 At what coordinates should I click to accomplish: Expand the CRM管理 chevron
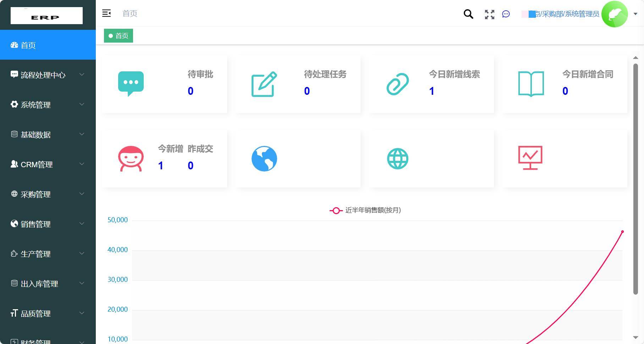pyautogui.click(x=82, y=164)
